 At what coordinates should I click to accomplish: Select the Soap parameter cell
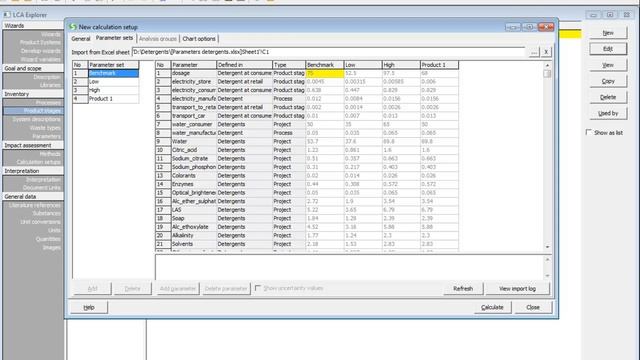coord(193,218)
